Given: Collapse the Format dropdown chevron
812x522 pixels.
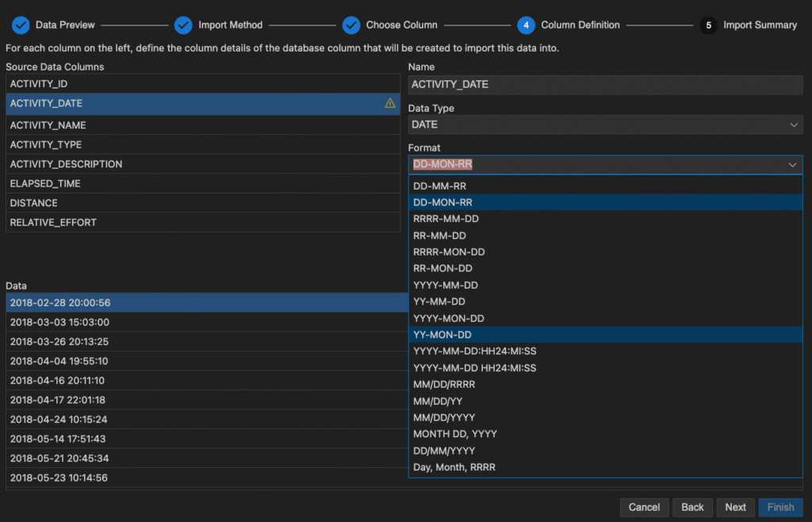Looking at the screenshot, I should coord(792,164).
